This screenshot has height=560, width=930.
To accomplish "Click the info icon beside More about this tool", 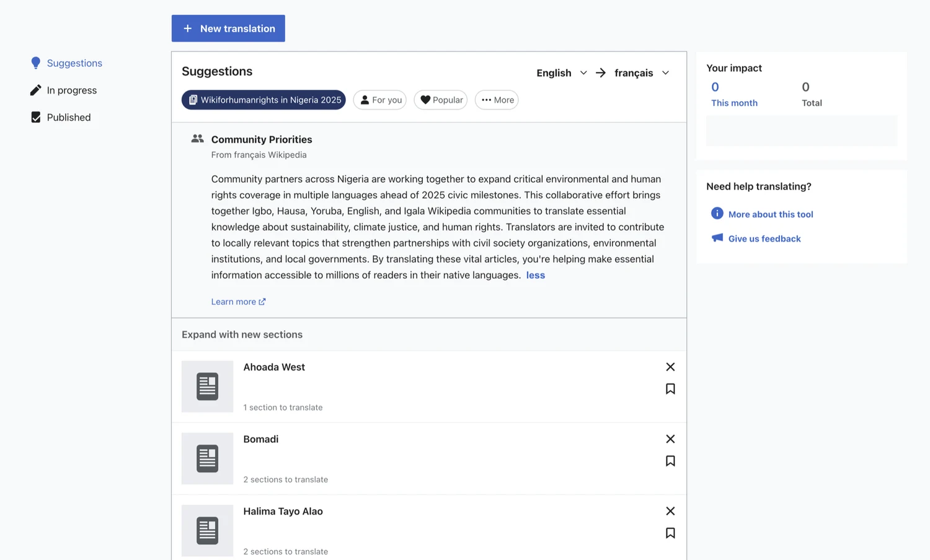I will [717, 214].
